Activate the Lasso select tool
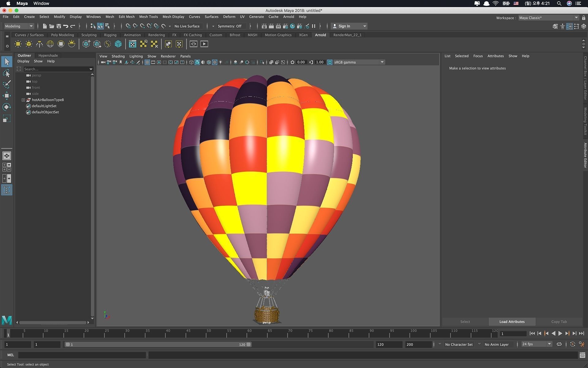588x368 pixels. 6,73
